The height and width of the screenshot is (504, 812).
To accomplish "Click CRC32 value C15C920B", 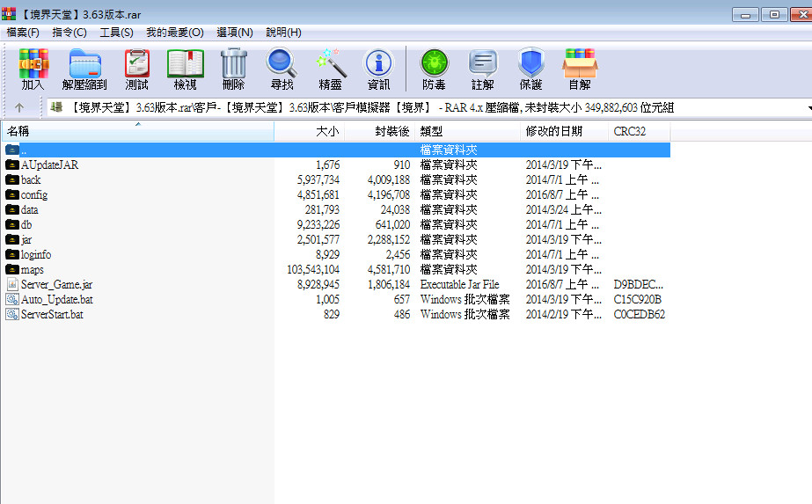I will (x=638, y=299).
